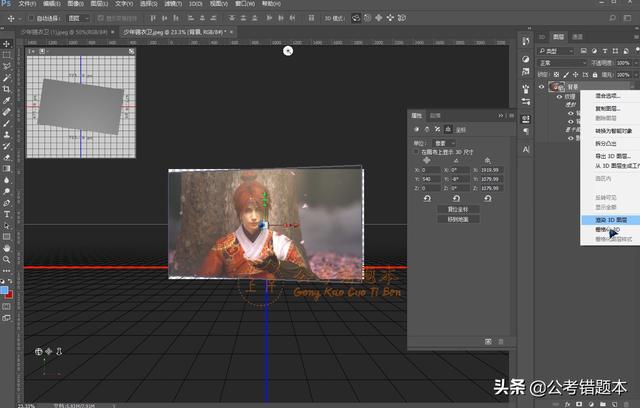The width and height of the screenshot is (640, 408).
Task: Open the Properties panel flyout menu
Action: (511, 115)
